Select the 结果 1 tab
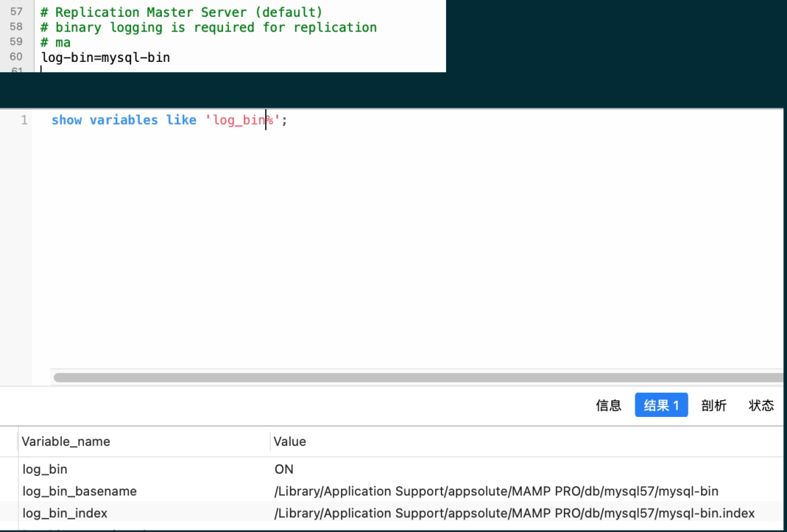 (x=661, y=405)
